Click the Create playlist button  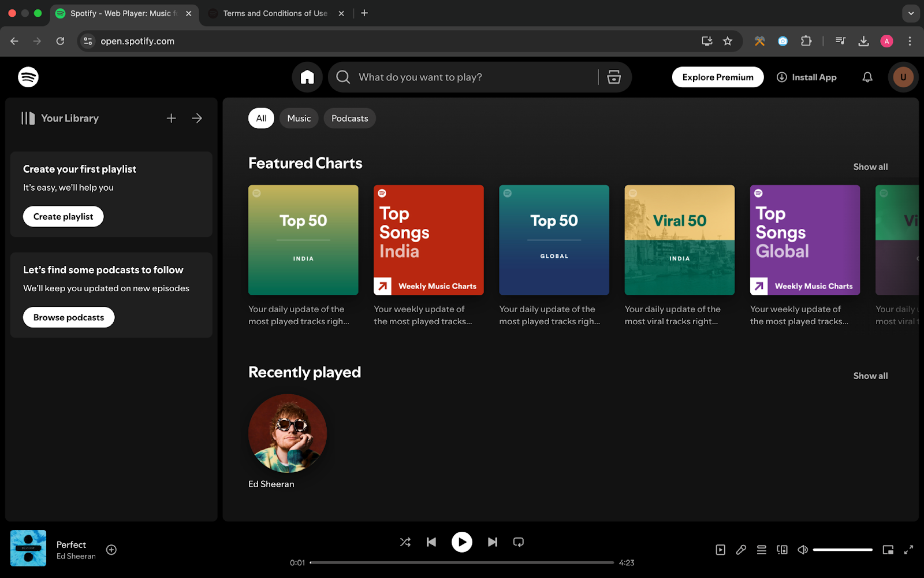pyautogui.click(x=63, y=217)
